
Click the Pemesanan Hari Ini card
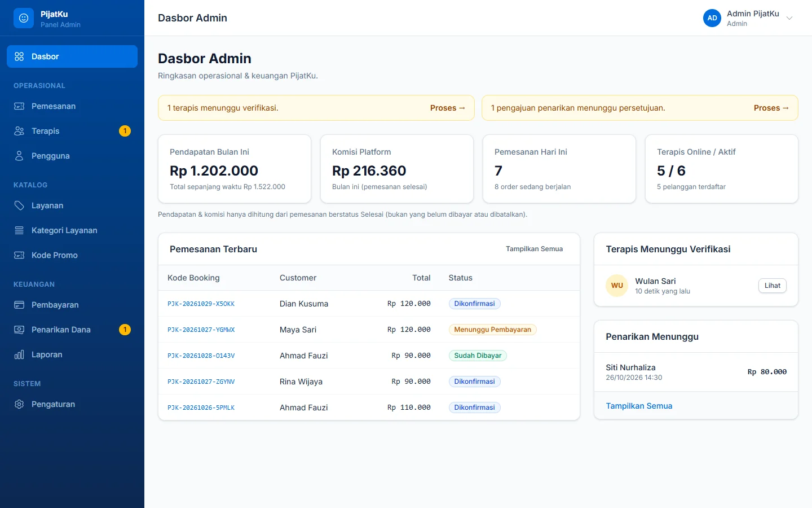[559, 169]
